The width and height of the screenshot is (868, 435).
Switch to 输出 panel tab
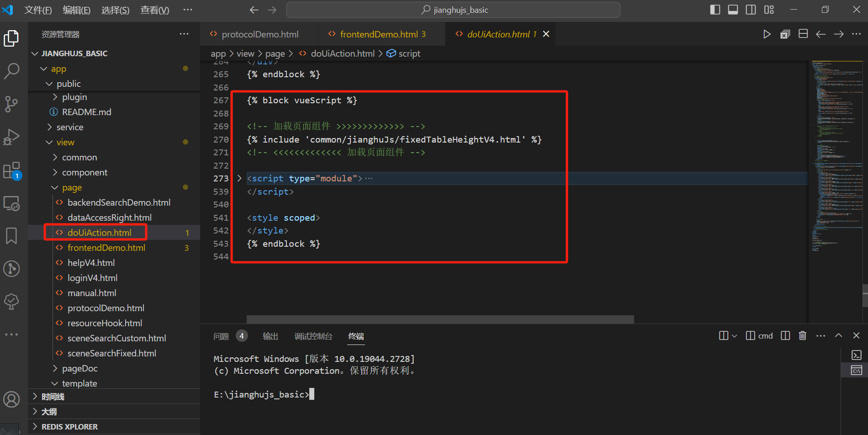(x=270, y=336)
